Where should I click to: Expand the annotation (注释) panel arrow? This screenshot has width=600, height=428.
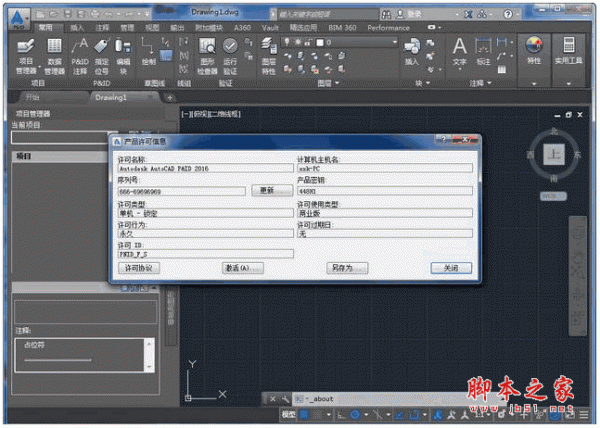490,83
